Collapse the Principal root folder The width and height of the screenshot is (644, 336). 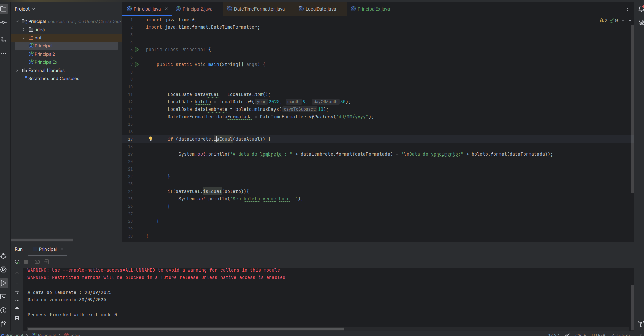[17, 21]
